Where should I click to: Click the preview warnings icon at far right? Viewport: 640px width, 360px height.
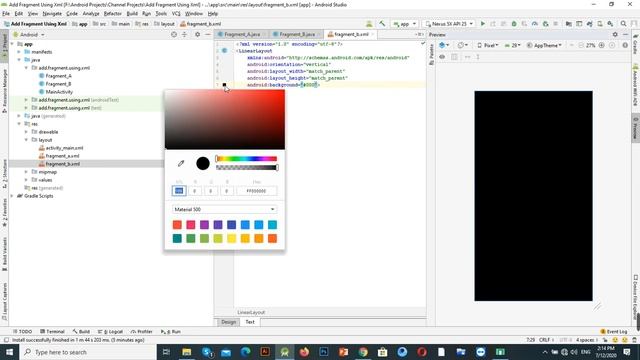click(625, 45)
